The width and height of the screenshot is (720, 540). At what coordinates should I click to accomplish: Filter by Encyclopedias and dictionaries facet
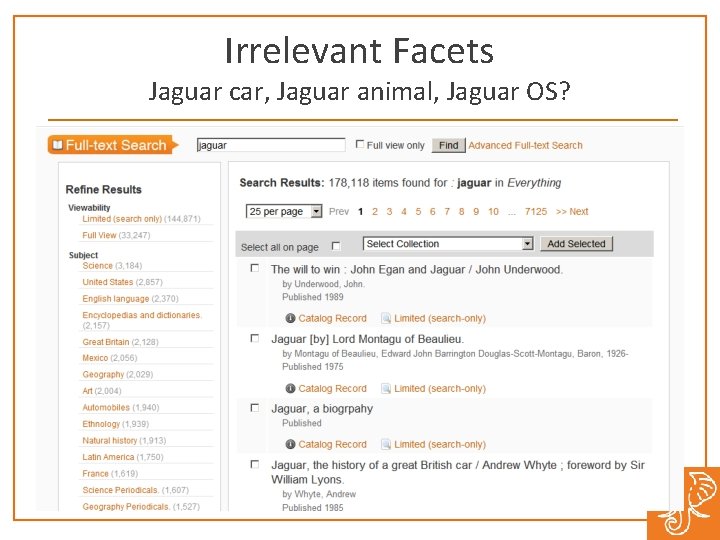(x=141, y=315)
